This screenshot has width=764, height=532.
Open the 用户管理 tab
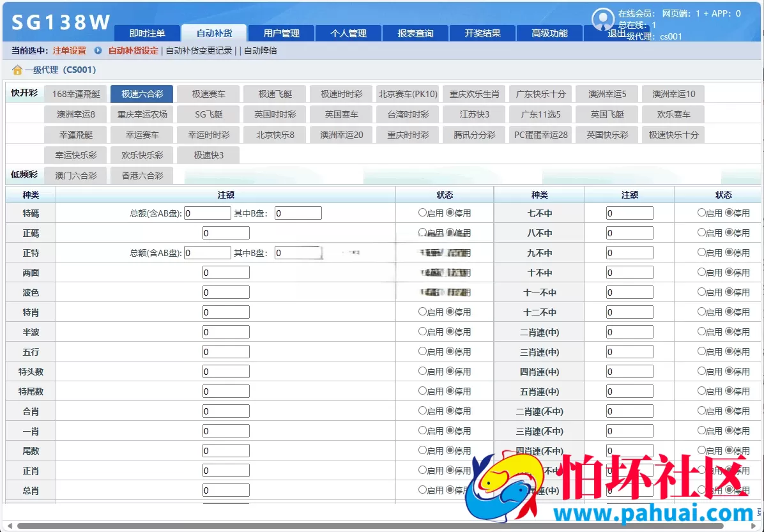tap(281, 33)
